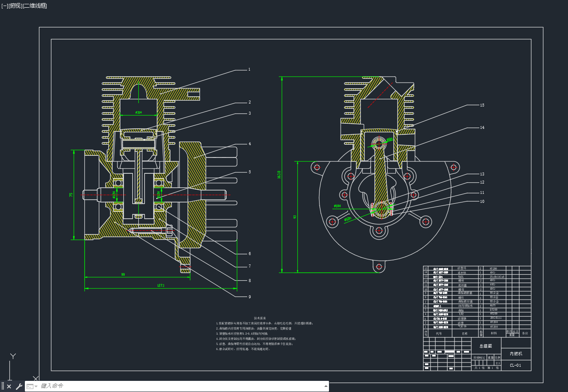568x392 pixels.
Task: Select the 127.1 horizontal dimension text
Action: pos(161,285)
